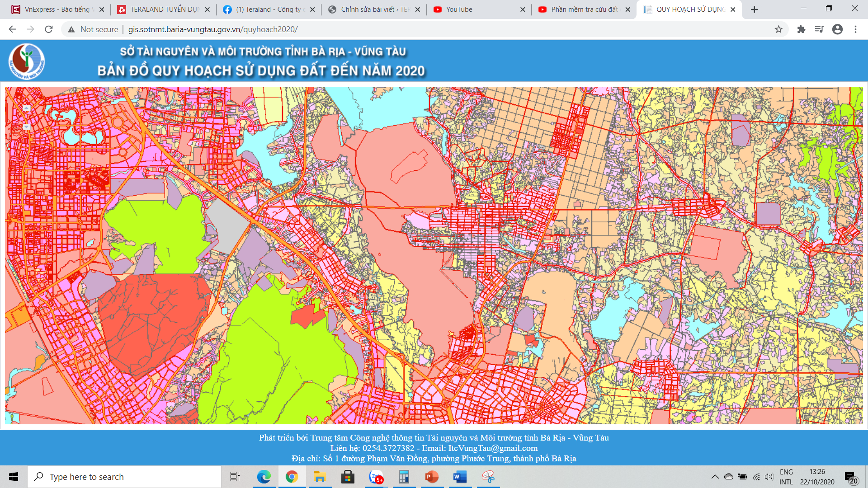Open Microsoft Edge from the taskbar
The width and height of the screenshot is (868, 488).
pos(264,477)
